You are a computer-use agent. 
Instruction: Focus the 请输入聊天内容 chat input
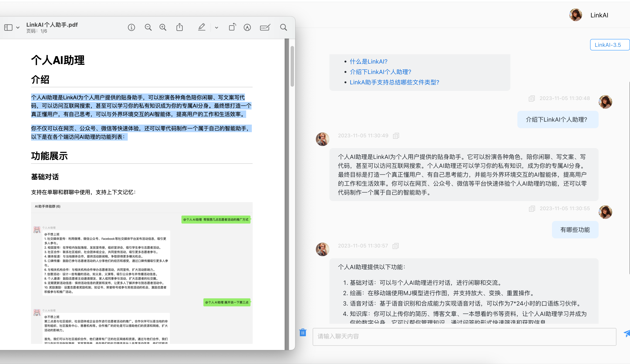(x=464, y=336)
